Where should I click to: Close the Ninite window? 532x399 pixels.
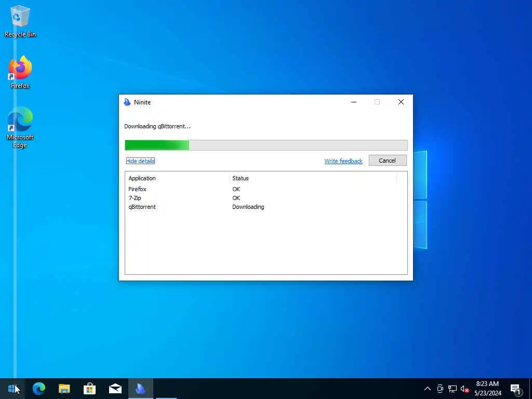click(x=401, y=102)
